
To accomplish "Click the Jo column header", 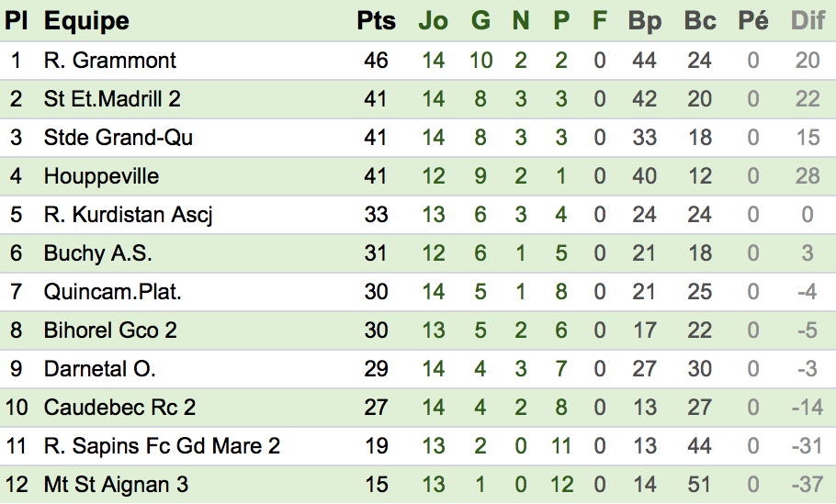I will (x=433, y=21).
